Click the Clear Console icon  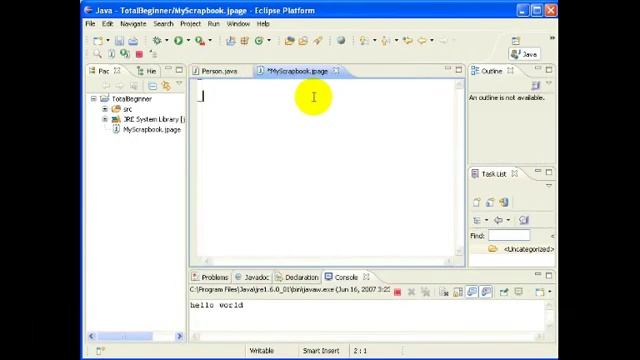444,292
